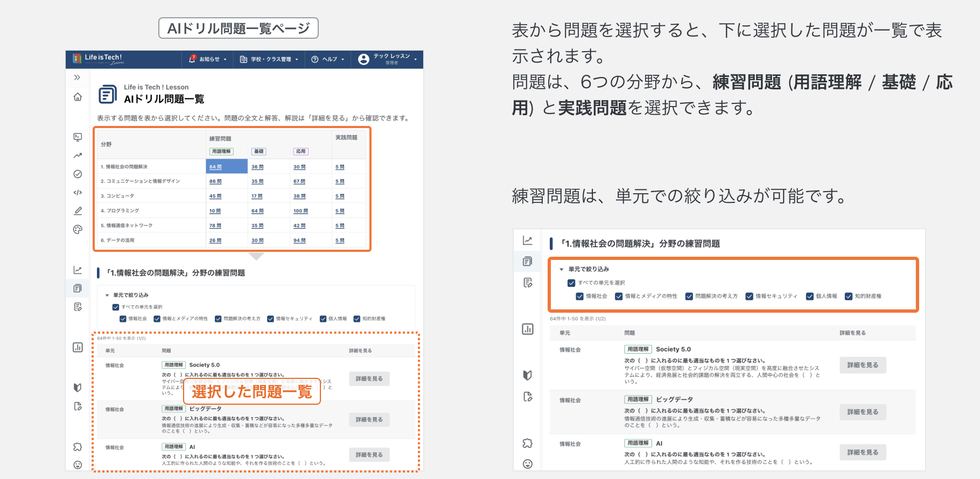Go to the home icon in sidebar
This screenshot has height=479, width=980.
(x=78, y=97)
